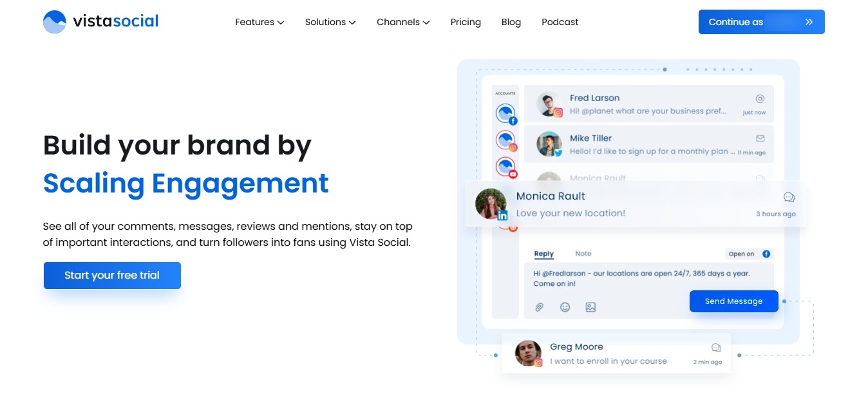868x412 pixels.
Task: Click Start your free trial button
Action: 112,276
